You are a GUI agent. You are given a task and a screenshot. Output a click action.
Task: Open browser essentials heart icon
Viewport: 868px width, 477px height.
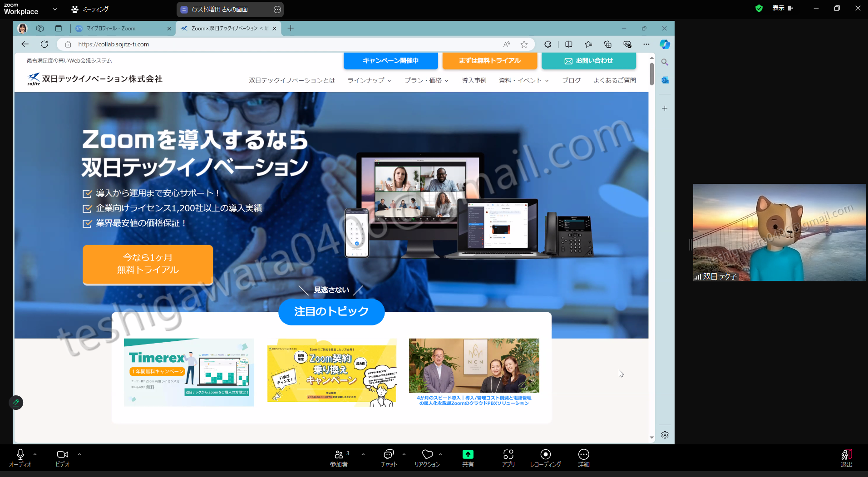(x=627, y=44)
